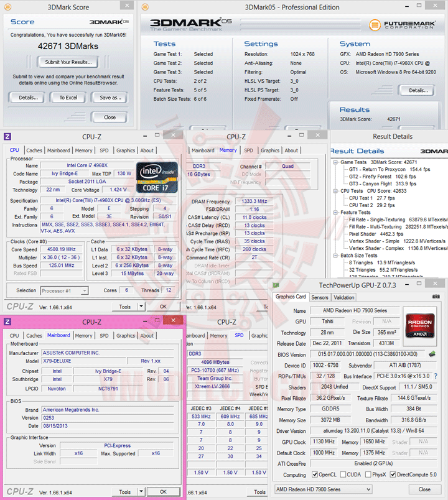Screen dimensions: 448x500
Task: Click the Multiplier x 36.0 ( 12 - 36 ) value
Action: (x=62, y=257)
